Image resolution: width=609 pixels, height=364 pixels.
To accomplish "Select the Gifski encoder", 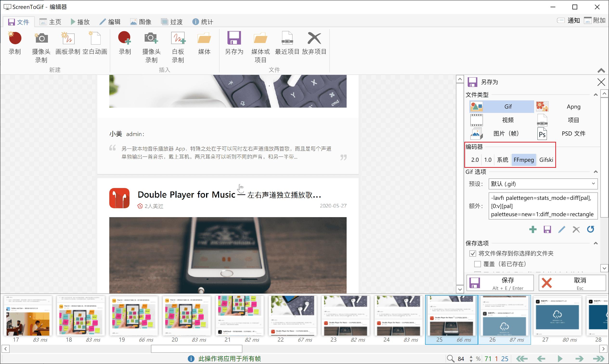I will click(546, 159).
